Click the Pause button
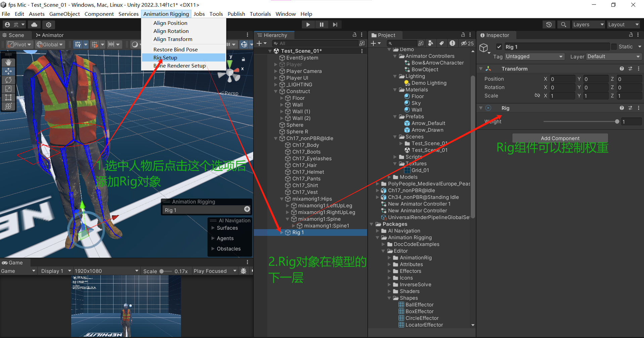 click(x=321, y=25)
